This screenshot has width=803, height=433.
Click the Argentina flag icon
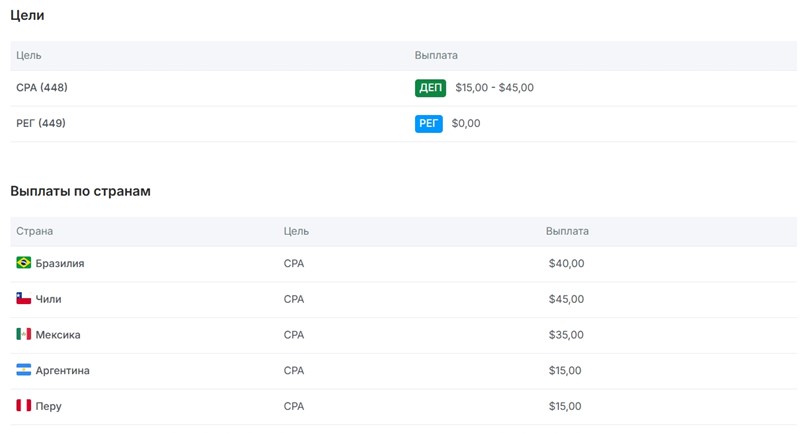24,371
